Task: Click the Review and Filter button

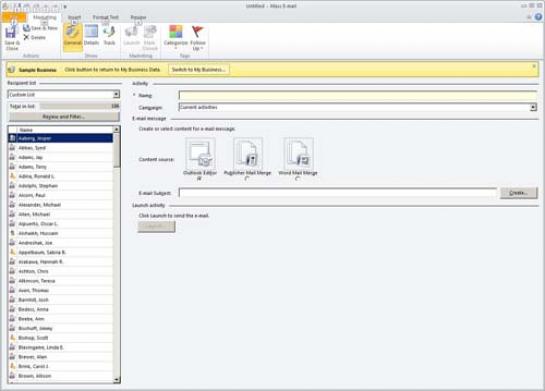Action: [x=64, y=116]
